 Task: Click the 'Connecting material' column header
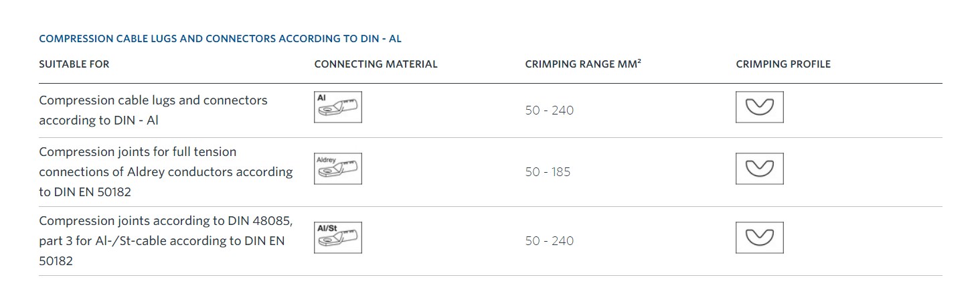tap(376, 64)
